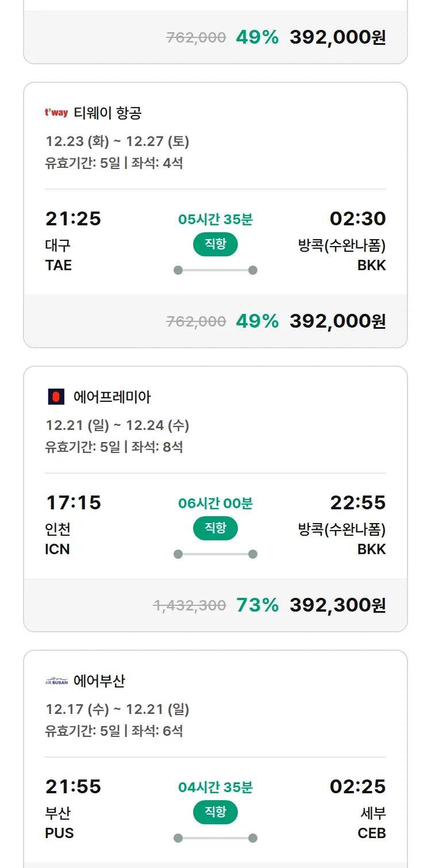Screen dimensions: 431x868
Task: Click the route line for Incheon–Bangkok flight
Action: coord(215,554)
